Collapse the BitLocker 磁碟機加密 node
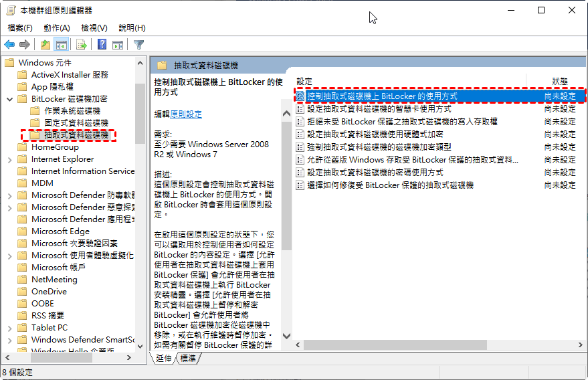The height and width of the screenshot is (380, 588). coord(10,100)
